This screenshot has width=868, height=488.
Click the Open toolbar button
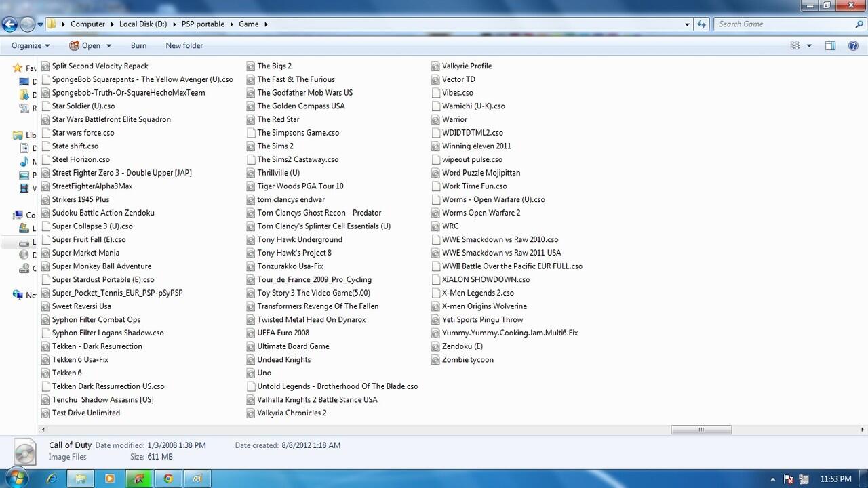tap(85, 46)
